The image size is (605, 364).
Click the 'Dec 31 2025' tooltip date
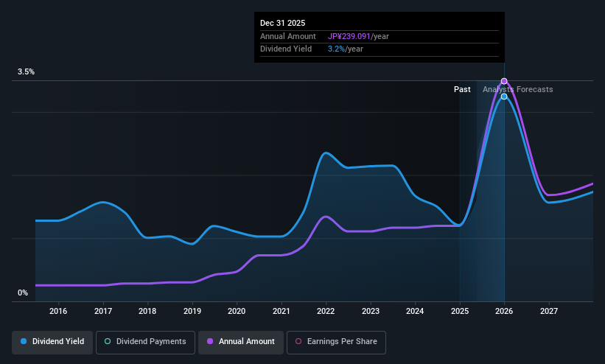(x=282, y=23)
